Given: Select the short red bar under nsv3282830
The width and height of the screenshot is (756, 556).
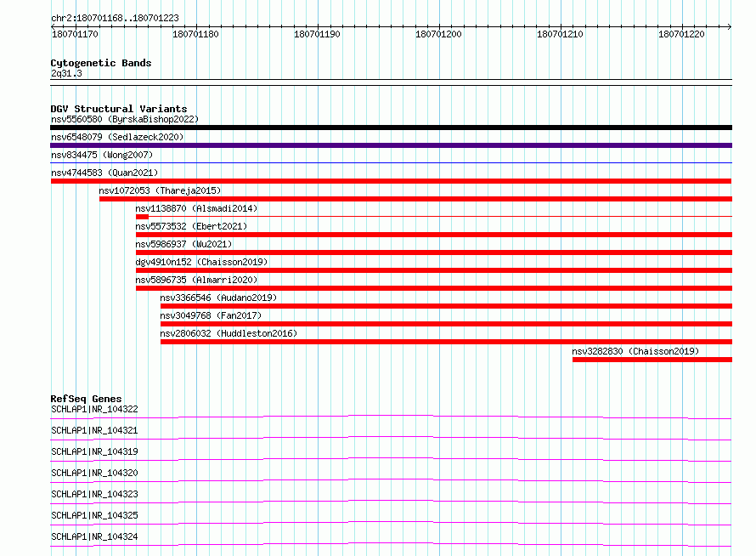Looking at the screenshot, I should (x=652, y=360).
